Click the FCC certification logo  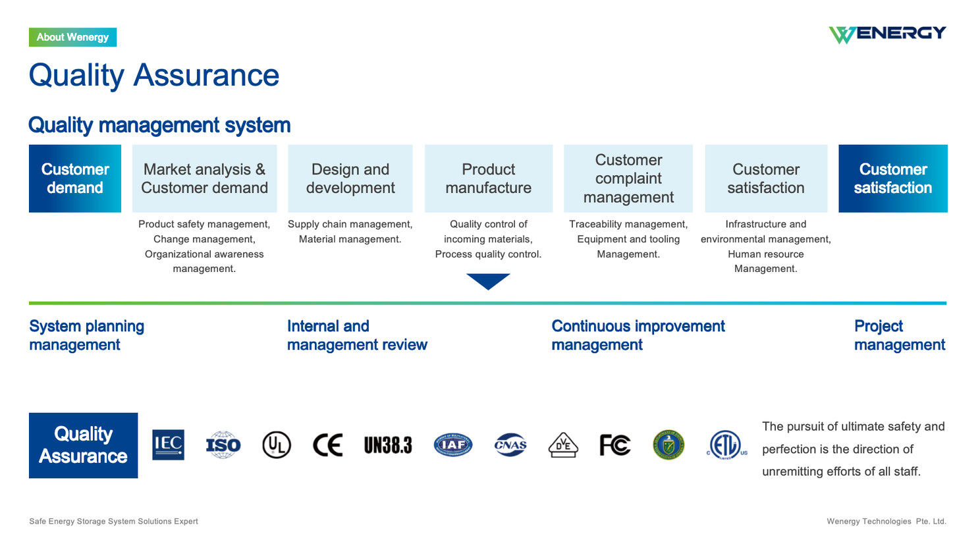614,445
